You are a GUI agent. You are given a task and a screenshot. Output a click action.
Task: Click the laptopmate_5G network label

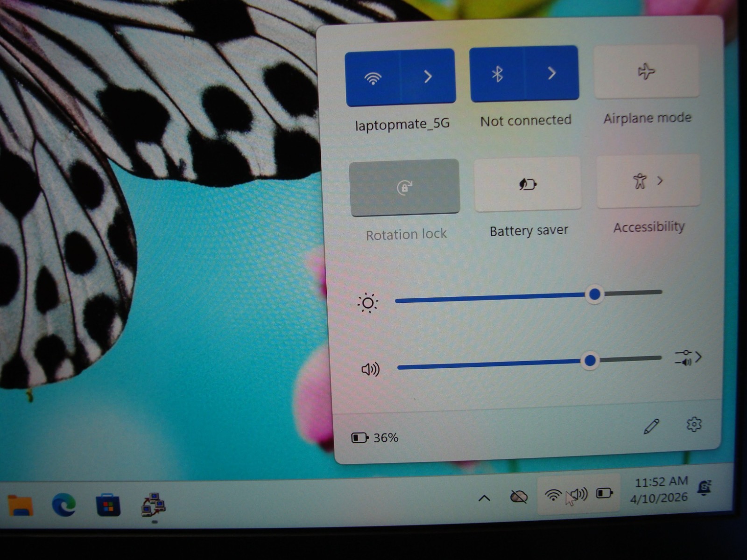pyautogui.click(x=402, y=124)
